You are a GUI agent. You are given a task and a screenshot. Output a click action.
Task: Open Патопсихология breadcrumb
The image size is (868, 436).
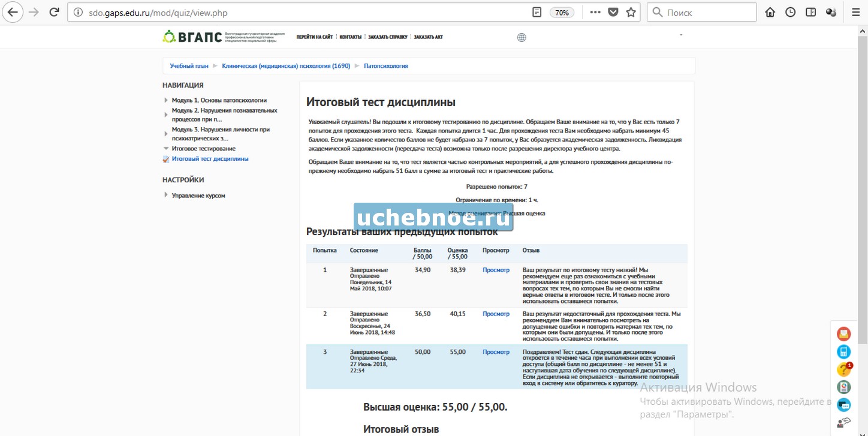[385, 66]
